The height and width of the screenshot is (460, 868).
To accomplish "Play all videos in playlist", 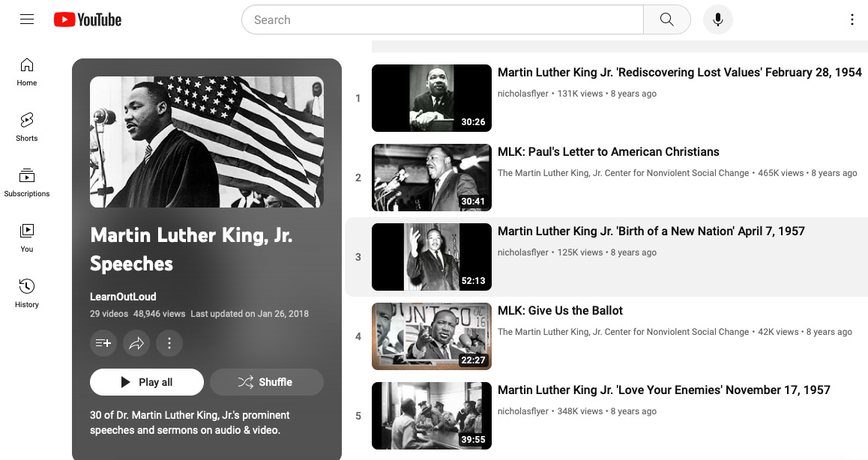I will click(x=147, y=382).
